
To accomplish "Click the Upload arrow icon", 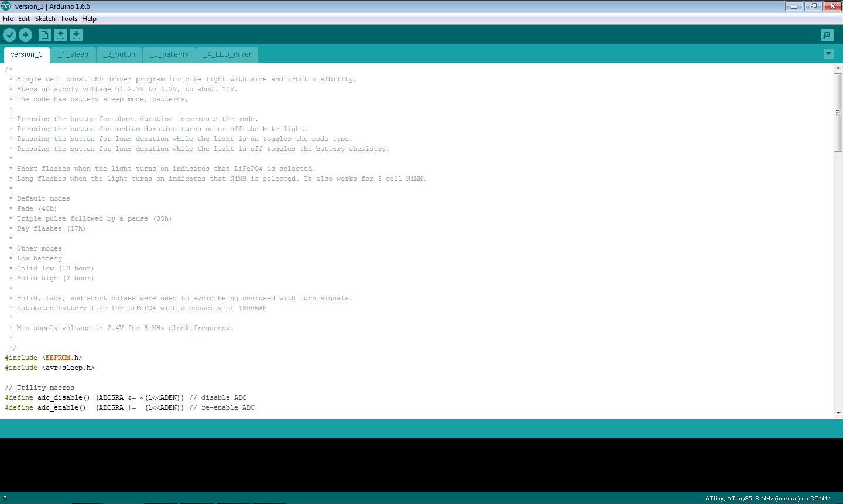I will click(25, 35).
